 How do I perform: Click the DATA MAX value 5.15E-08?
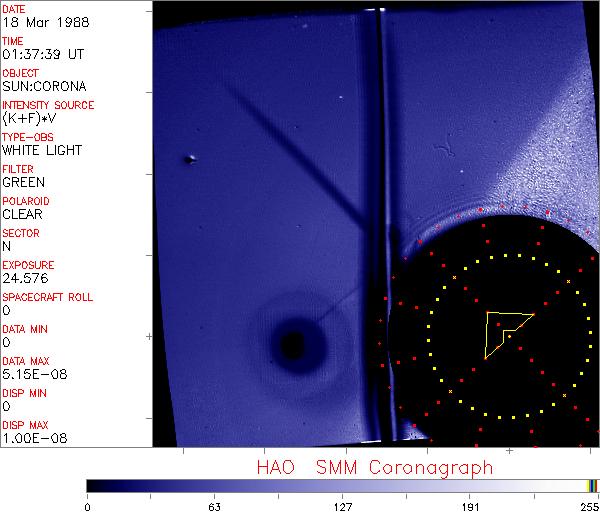point(35,374)
